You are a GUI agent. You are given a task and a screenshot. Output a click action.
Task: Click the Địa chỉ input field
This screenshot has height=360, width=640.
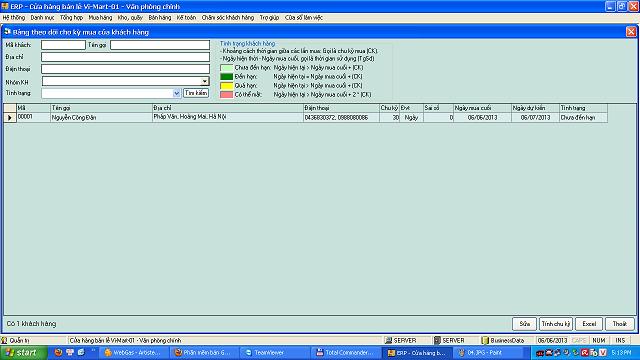click(125, 57)
